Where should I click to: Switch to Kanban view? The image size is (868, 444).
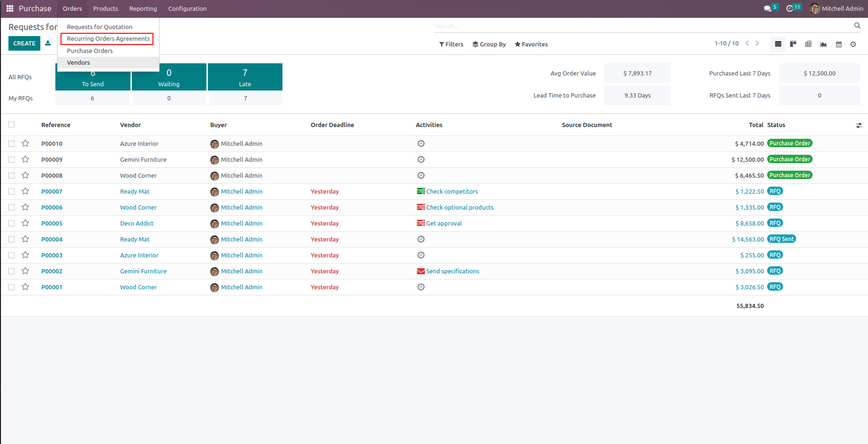(x=793, y=44)
